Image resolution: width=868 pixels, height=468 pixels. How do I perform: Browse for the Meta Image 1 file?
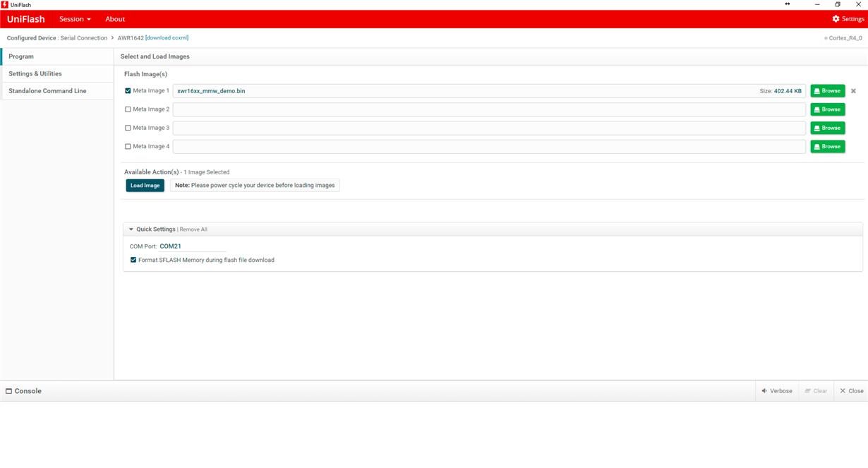(x=828, y=91)
